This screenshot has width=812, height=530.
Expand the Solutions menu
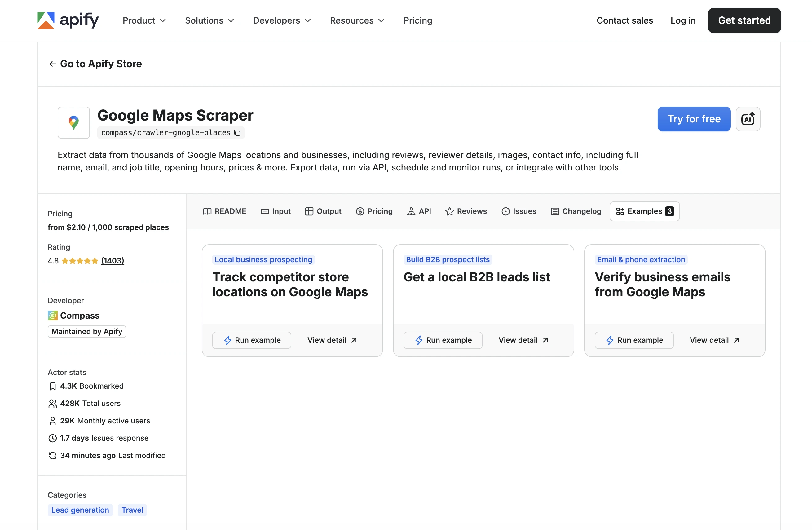pos(210,20)
